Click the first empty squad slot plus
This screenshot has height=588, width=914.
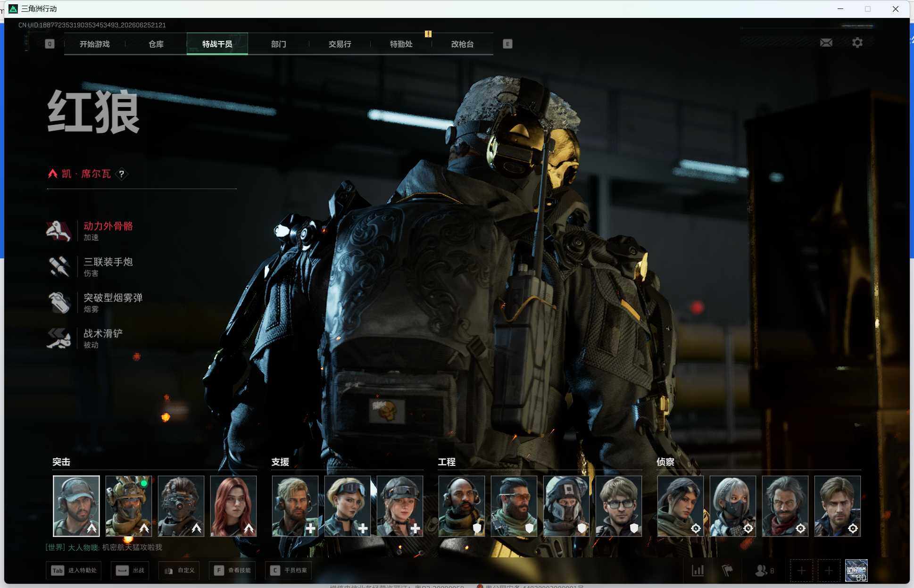801,571
